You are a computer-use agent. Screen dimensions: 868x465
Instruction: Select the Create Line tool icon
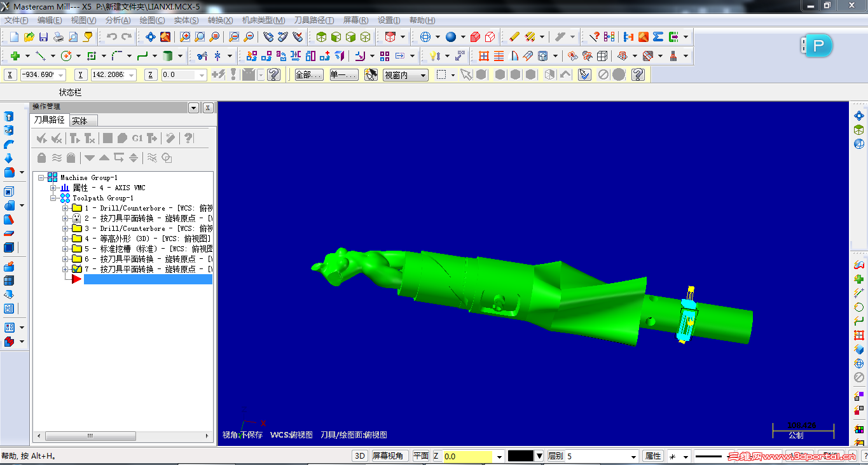(x=41, y=56)
